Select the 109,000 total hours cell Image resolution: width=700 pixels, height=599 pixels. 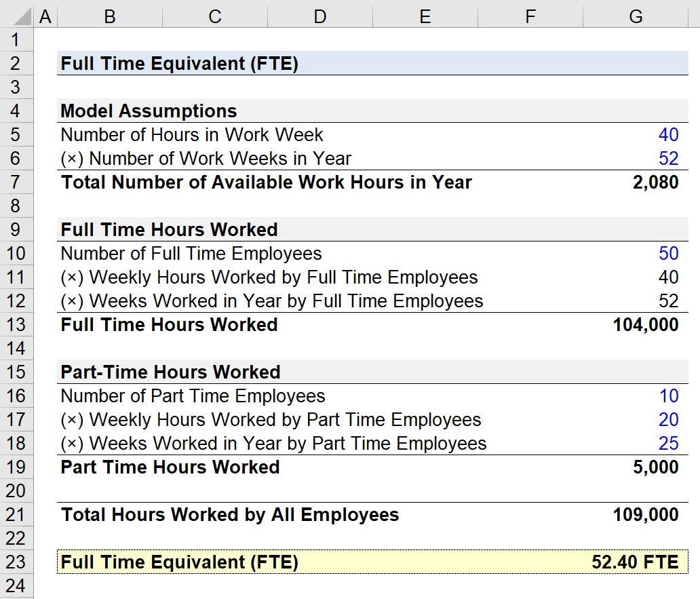coord(636,515)
